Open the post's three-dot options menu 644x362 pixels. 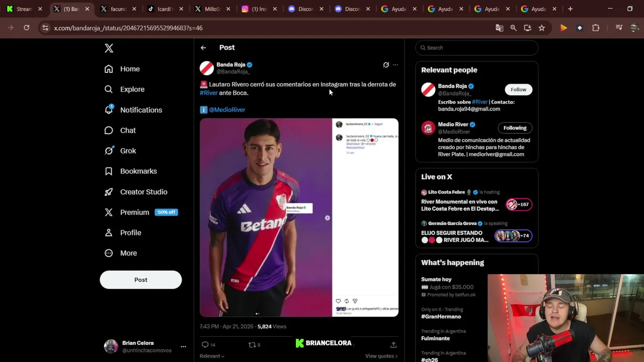pyautogui.click(x=395, y=65)
